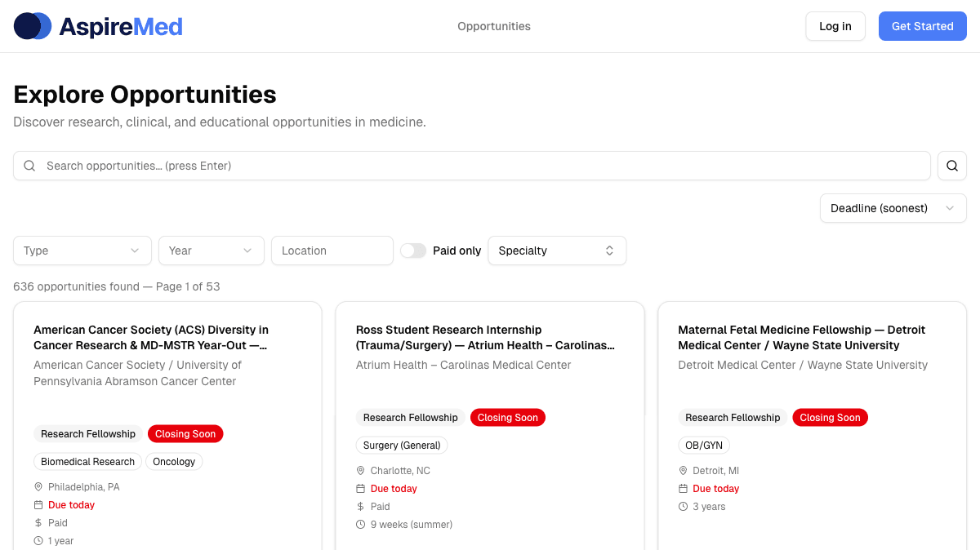The image size is (980, 550).
Task: Click the calendar icon on the ACS card deadline
Action: click(x=38, y=504)
